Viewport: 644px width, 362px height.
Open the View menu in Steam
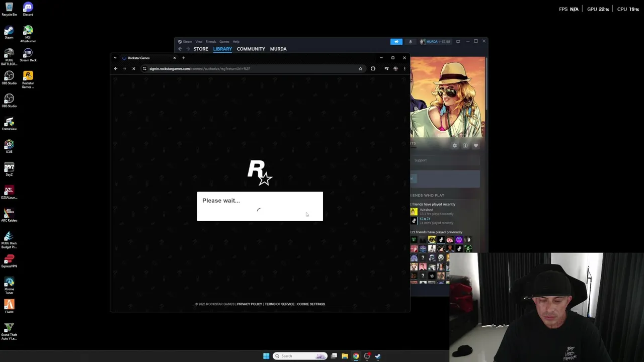tap(199, 42)
